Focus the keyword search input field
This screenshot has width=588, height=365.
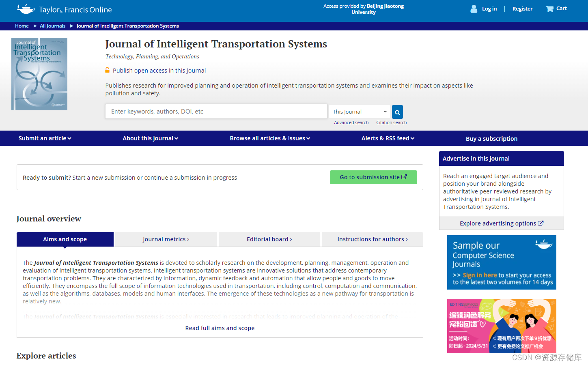[216, 112]
